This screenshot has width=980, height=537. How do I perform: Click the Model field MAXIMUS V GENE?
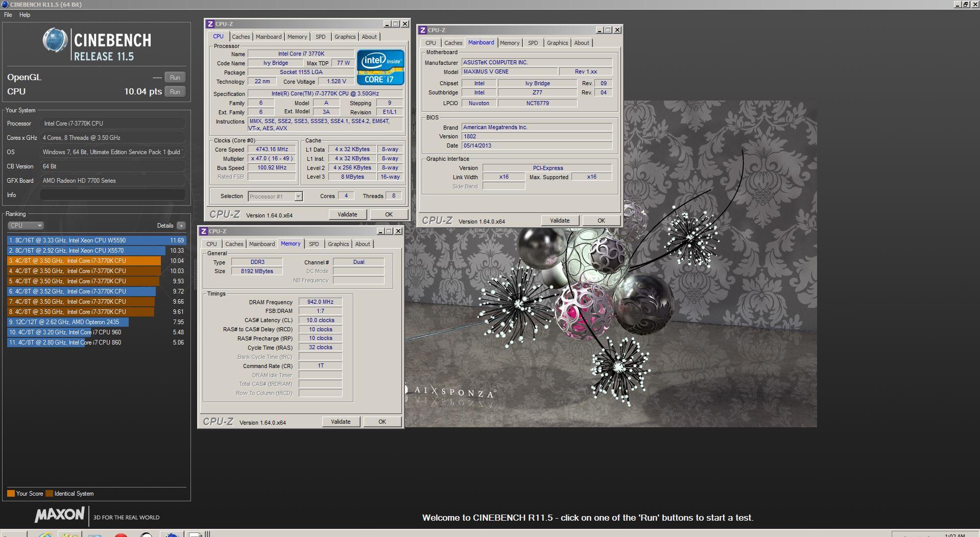pos(509,71)
